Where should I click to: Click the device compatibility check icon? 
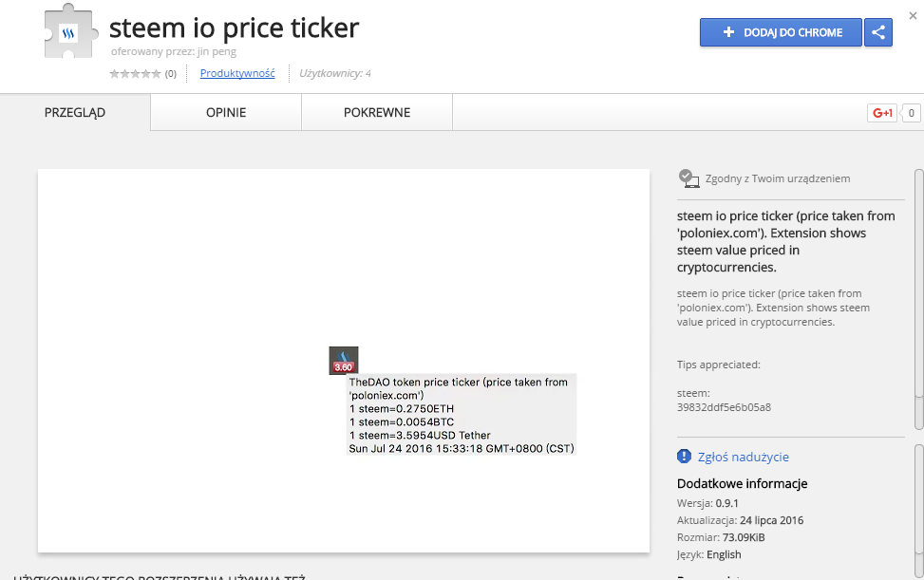688,178
